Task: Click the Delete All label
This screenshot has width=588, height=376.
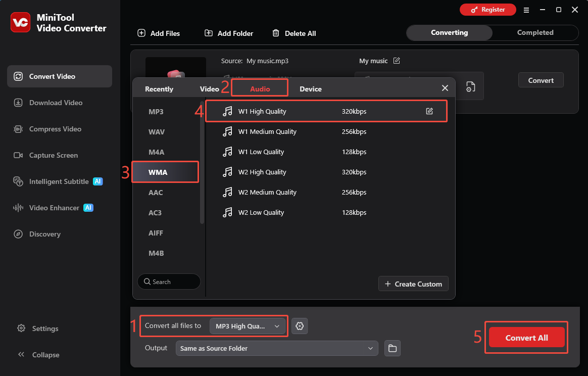Action: pos(301,33)
